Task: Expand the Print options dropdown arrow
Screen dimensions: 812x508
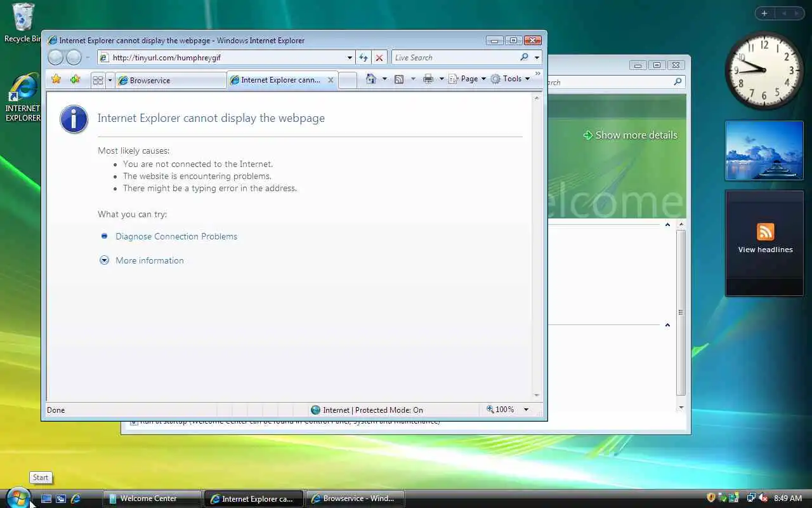Action: pos(442,79)
